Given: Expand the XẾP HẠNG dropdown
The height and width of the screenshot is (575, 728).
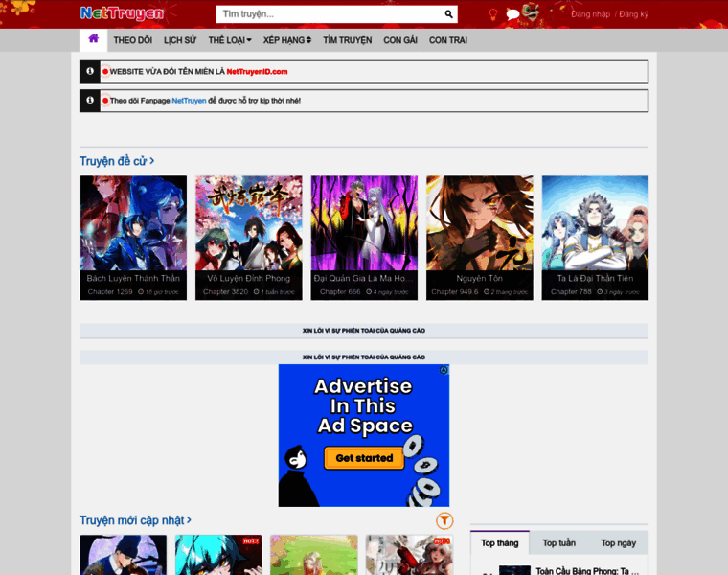Looking at the screenshot, I should [287, 40].
